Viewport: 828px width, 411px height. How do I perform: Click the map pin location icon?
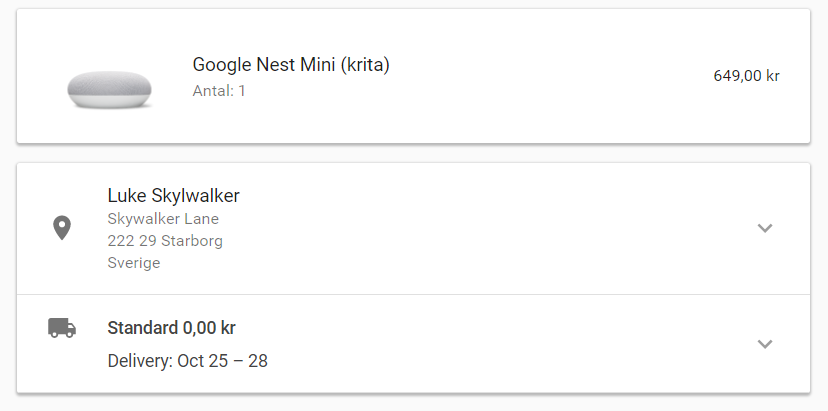point(62,228)
